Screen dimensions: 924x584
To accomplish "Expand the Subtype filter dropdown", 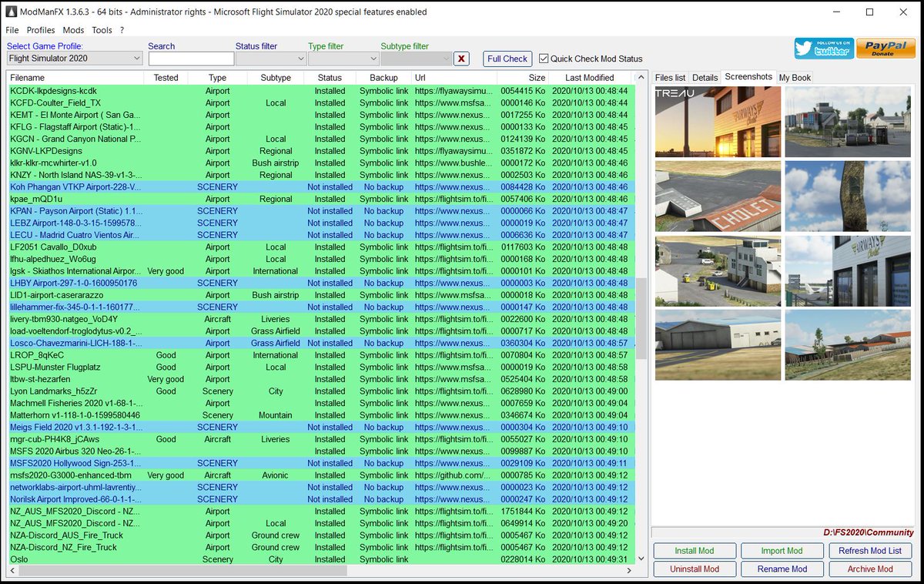I will point(416,59).
